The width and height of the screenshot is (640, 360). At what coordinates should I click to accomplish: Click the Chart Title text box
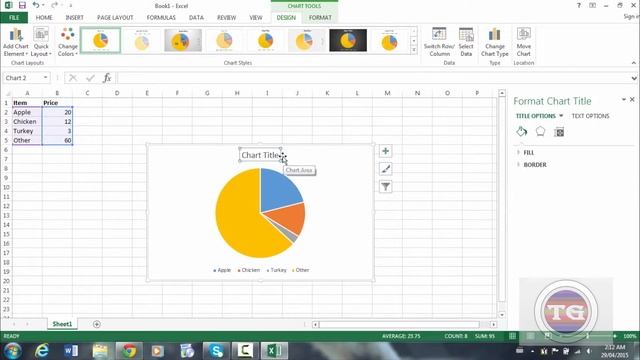pos(260,155)
